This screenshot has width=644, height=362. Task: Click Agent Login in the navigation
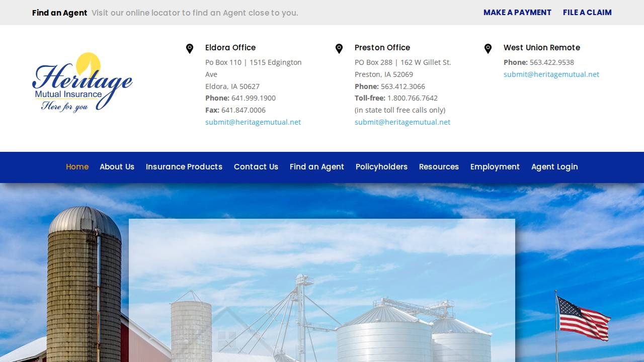(554, 167)
